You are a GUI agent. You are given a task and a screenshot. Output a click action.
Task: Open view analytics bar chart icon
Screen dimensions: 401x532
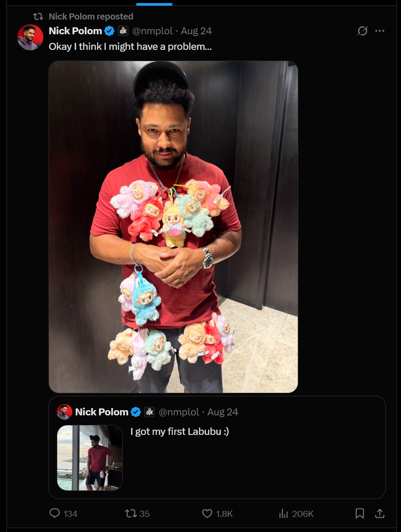[x=284, y=513]
